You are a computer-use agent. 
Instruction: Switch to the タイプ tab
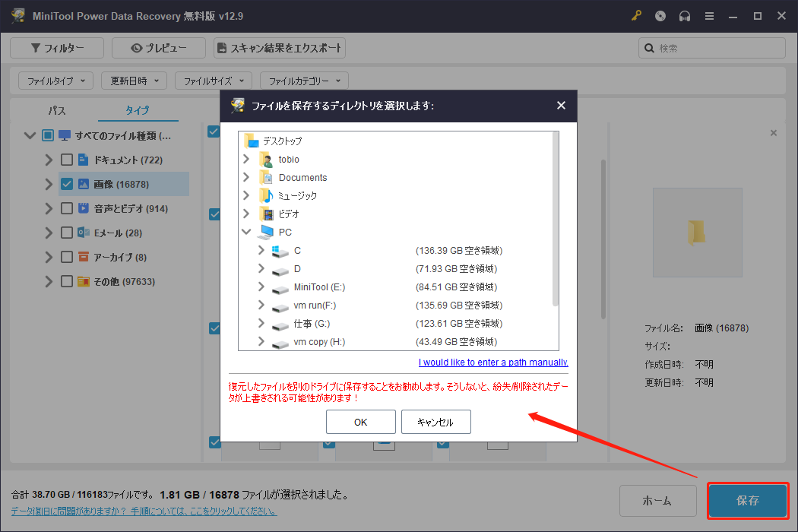click(138, 110)
